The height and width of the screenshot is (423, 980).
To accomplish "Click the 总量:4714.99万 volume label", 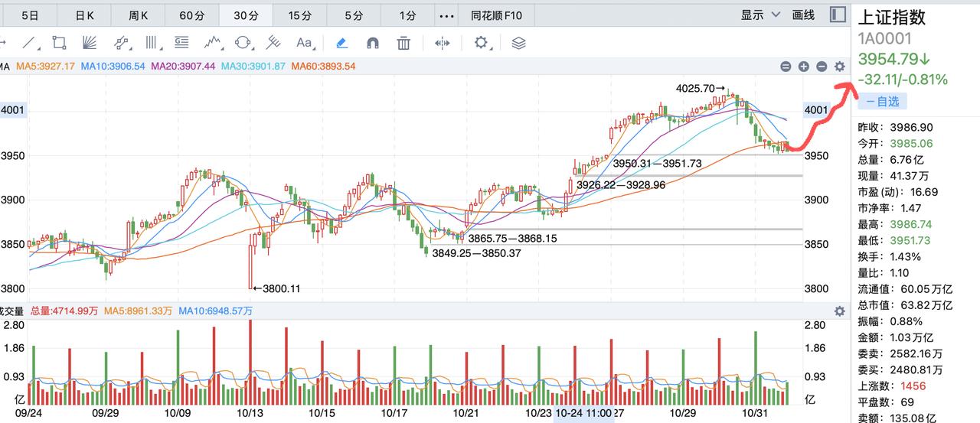I will pyautogui.click(x=63, y=311).
